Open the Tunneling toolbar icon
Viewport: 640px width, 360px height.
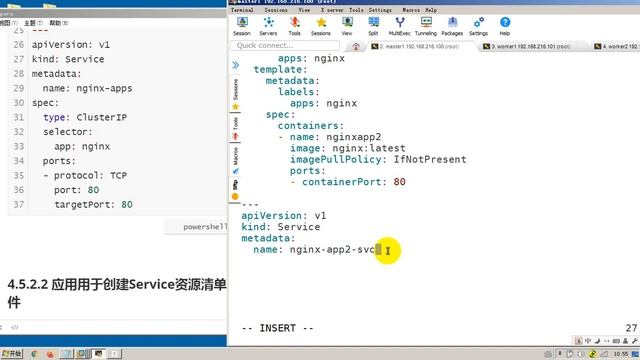(x=426, y=26)
